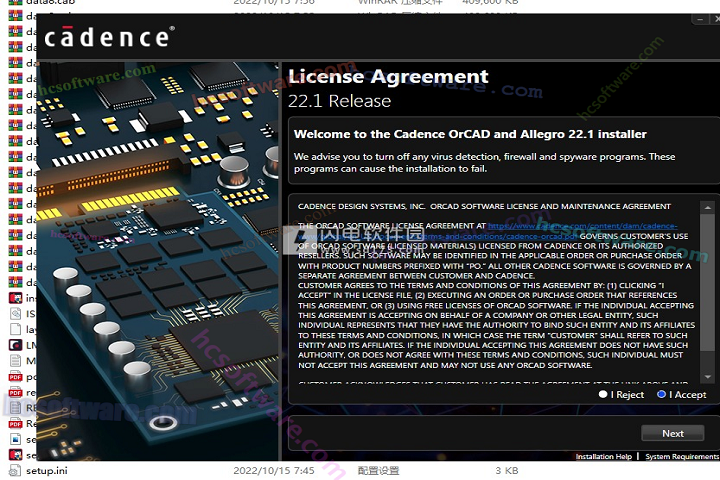Open the System Requirements link
Viewport: 720px width, 480px height.
[x=682, y=456]
